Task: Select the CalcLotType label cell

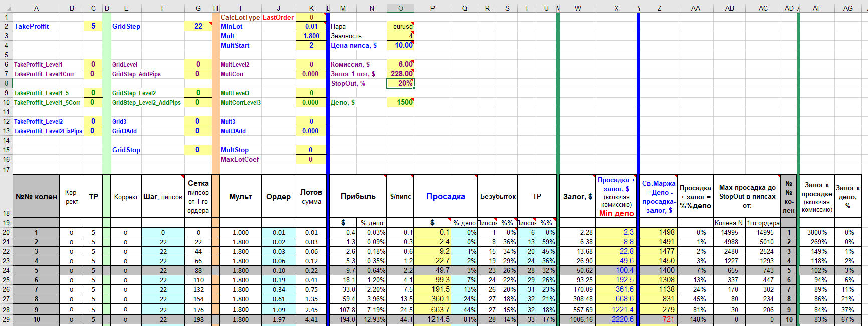Action: [x=240, y=17]
